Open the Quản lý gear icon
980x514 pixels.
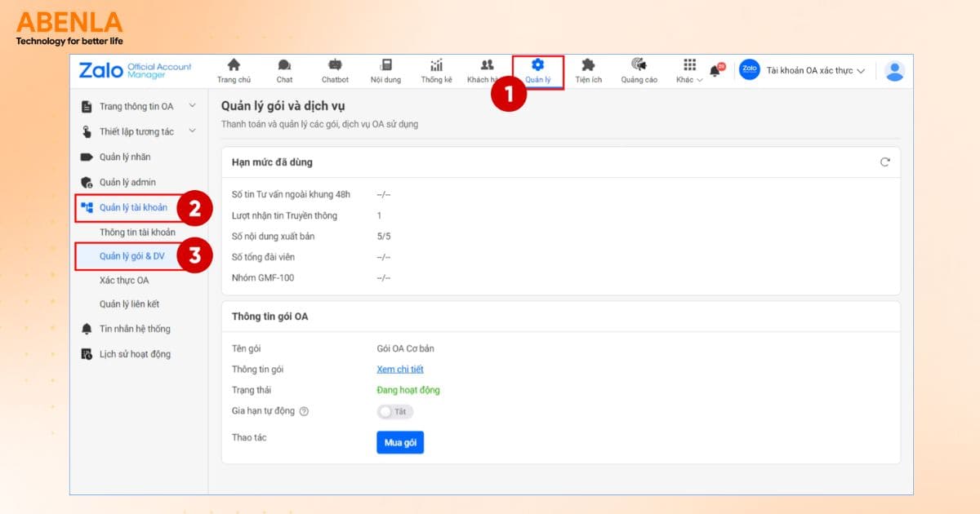pyautogui.click(x=537, y=65)
